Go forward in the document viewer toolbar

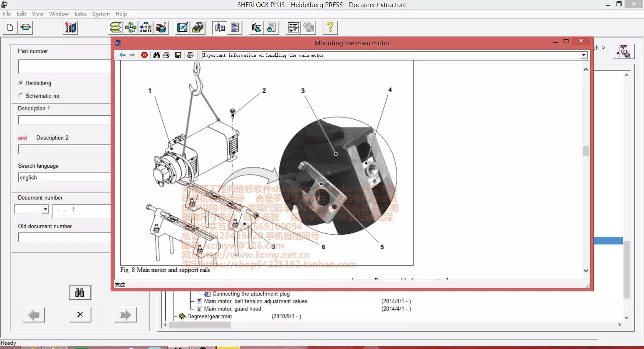132,55
